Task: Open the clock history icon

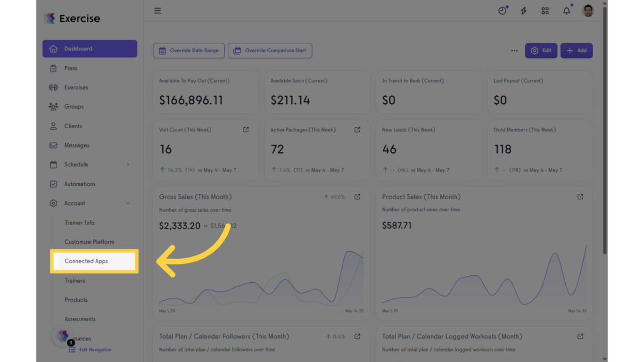Action: pos(502,11)
